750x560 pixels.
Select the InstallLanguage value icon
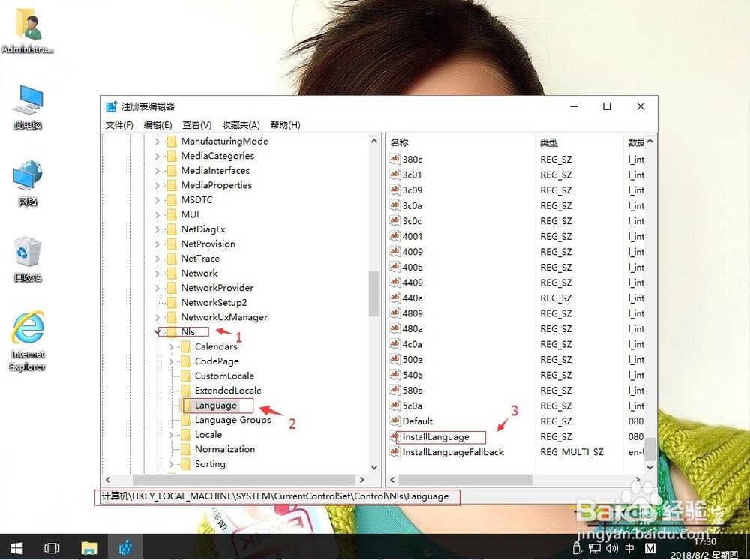pos(394,436)
